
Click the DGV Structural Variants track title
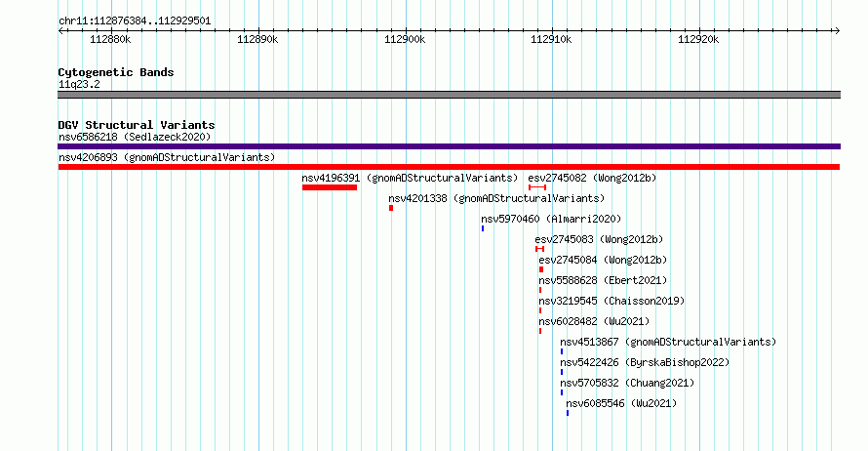coord(137,125)
